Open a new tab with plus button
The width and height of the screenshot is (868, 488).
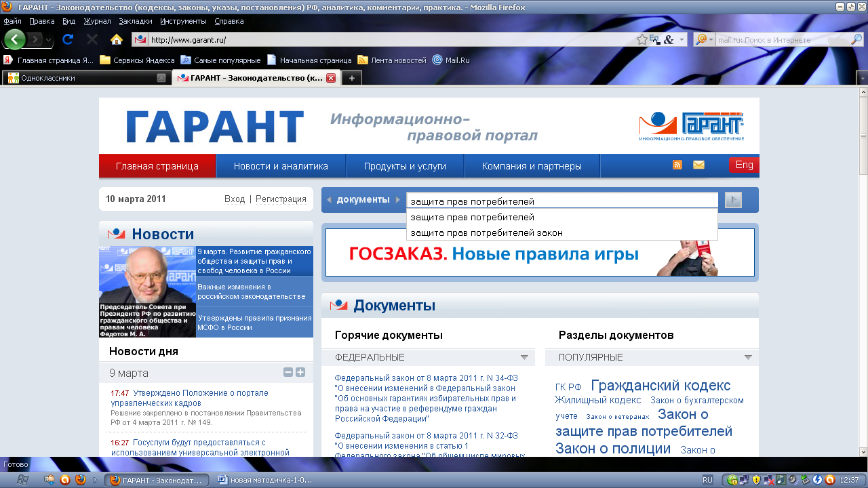click(351, 78)
